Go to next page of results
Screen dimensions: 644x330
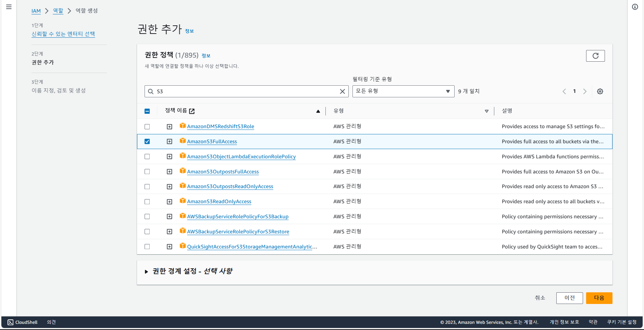(585, 91)
